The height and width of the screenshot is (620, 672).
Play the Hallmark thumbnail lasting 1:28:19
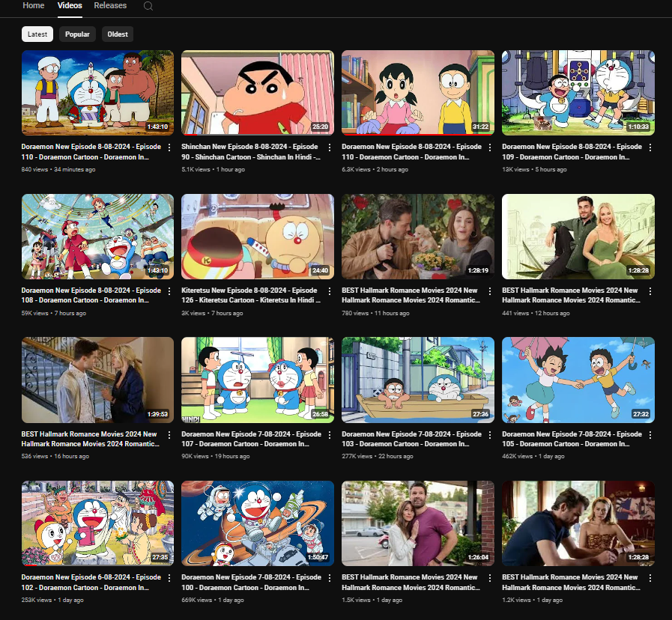pyautogui.click(x=418, y=237)
